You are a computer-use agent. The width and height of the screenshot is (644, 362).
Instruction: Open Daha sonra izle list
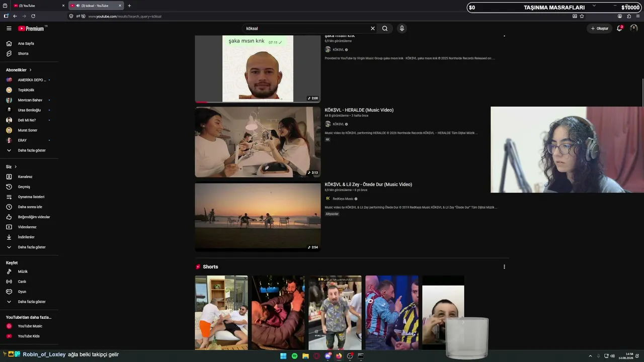29,207
